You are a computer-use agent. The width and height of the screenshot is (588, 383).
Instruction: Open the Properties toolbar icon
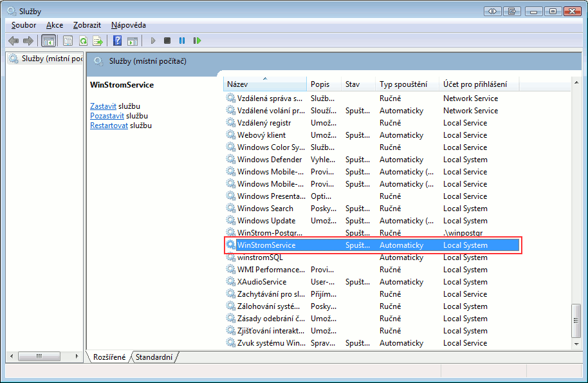[x=68, y=41]
